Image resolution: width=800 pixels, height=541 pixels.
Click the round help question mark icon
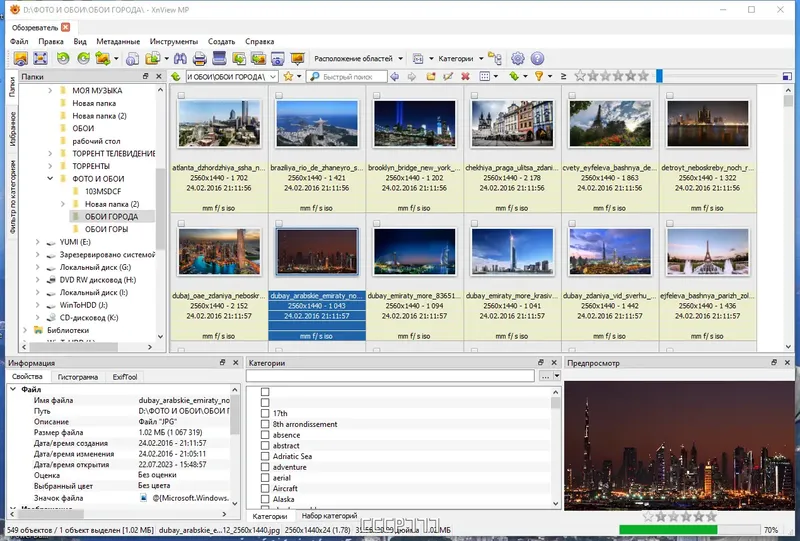tap(537, 59)
